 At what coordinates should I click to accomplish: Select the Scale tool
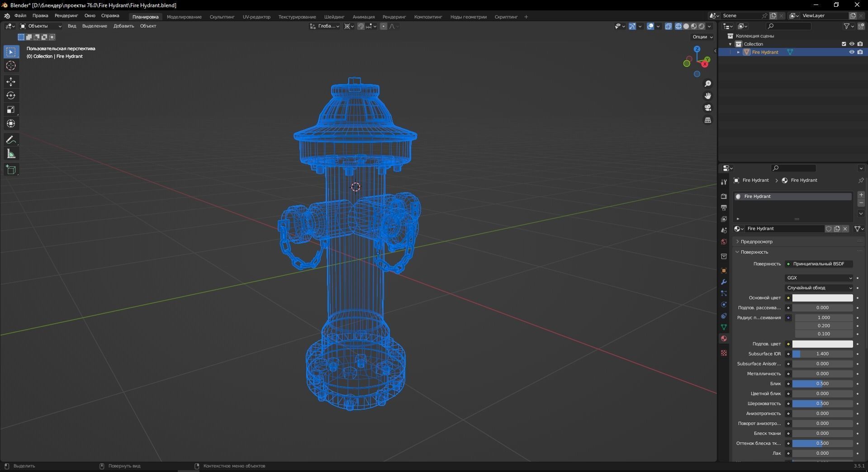pyautogui.click(x=11, y=110)
